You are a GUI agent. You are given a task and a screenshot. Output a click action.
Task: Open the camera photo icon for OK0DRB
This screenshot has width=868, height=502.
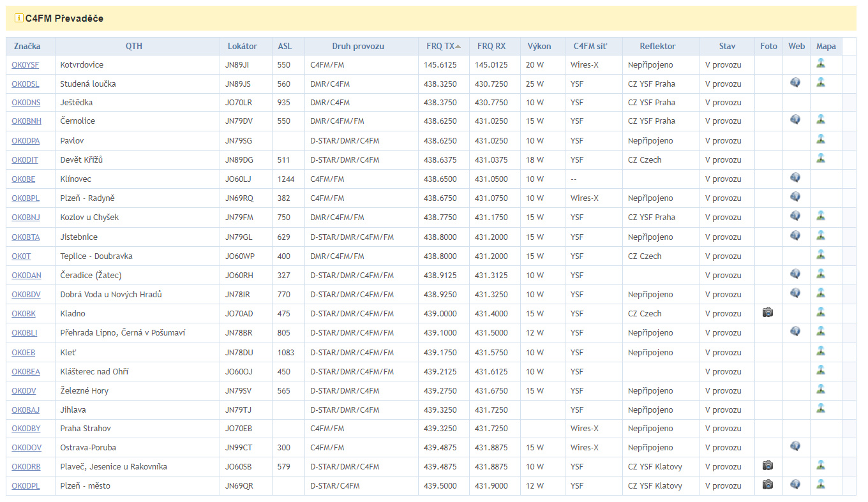coord(768,466)
